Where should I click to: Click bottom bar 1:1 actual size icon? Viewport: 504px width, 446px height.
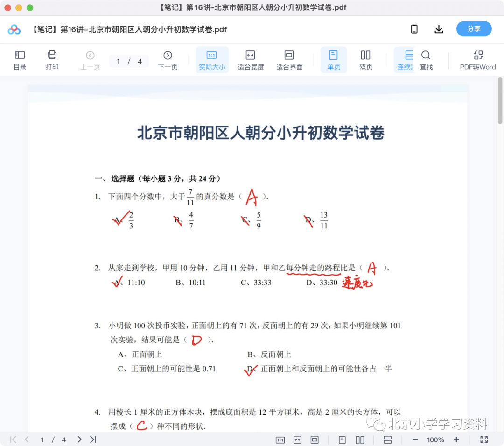click(280, 439)
